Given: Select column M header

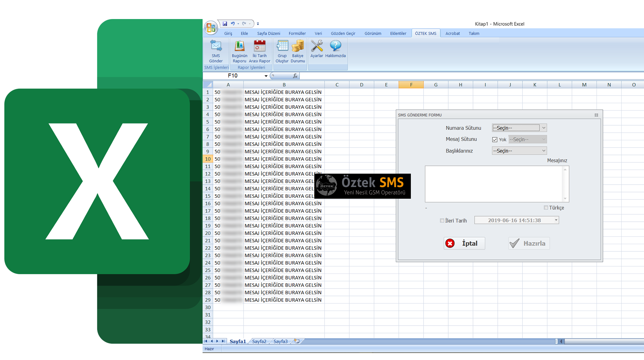Looking at the screenshot, I should (x=584, y=85).
